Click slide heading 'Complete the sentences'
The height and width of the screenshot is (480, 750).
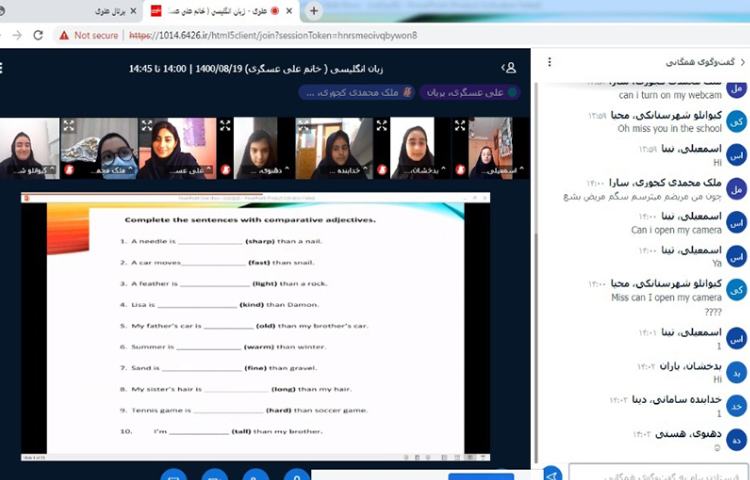tap(250, 220)
